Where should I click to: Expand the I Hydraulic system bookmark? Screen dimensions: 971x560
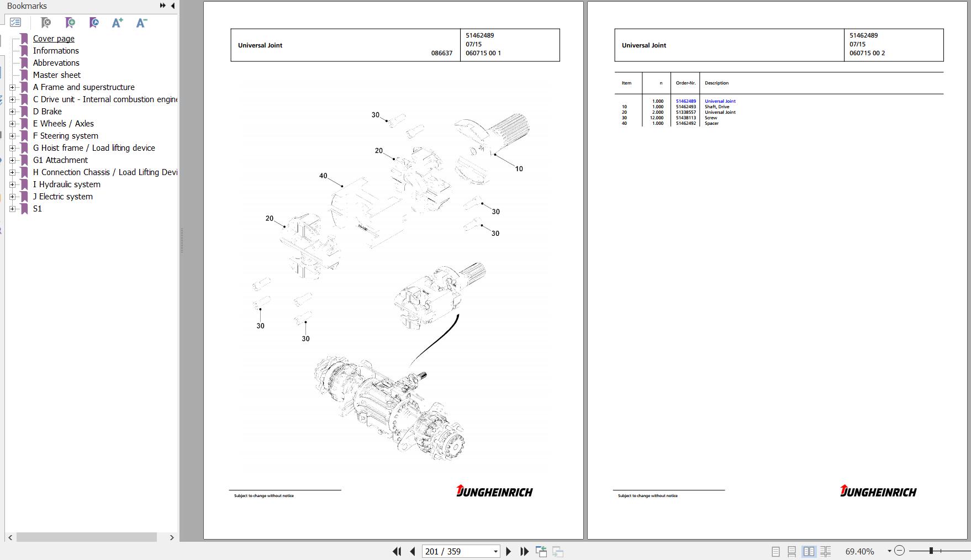(x=12, y=184)
